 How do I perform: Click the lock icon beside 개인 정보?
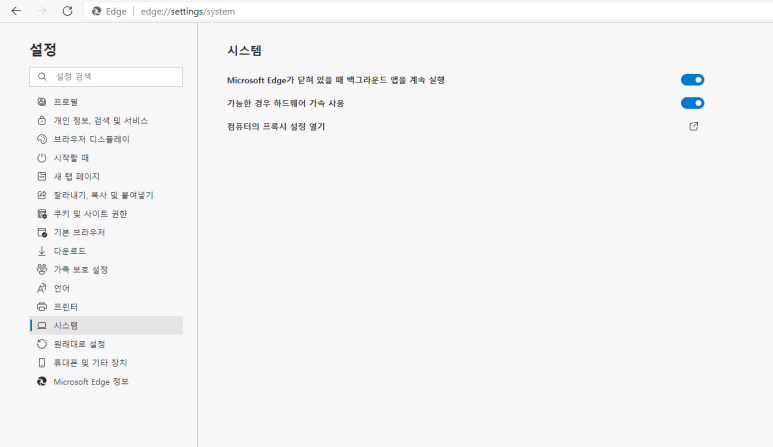click(x=42, y=121)
